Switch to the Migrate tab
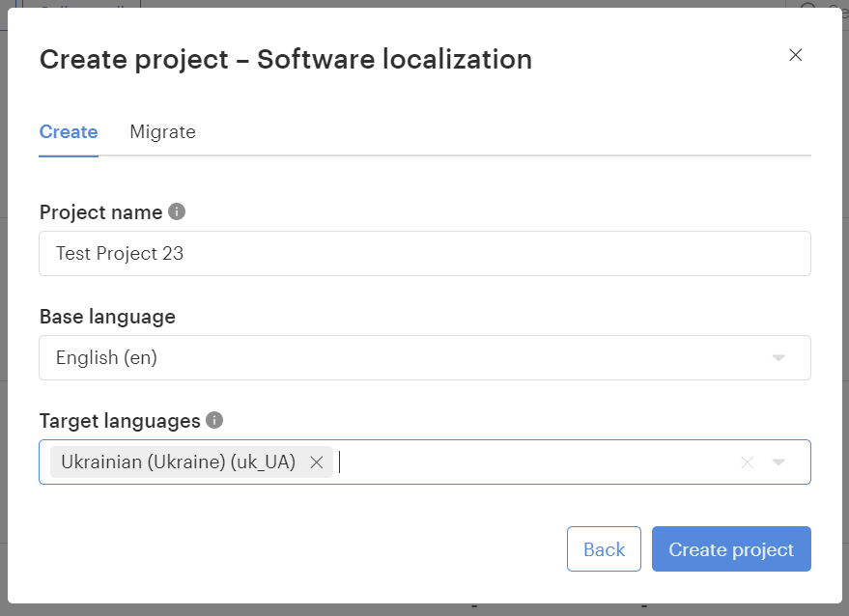This screenshot has width=849, height=616. [x=162, y=132]
